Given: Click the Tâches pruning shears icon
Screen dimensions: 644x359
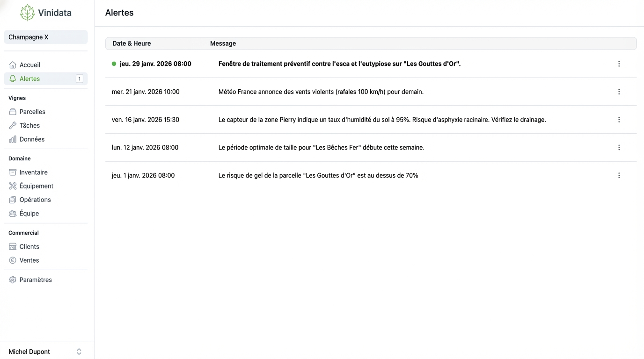Looking at the screenshot, I should (12, 125).
